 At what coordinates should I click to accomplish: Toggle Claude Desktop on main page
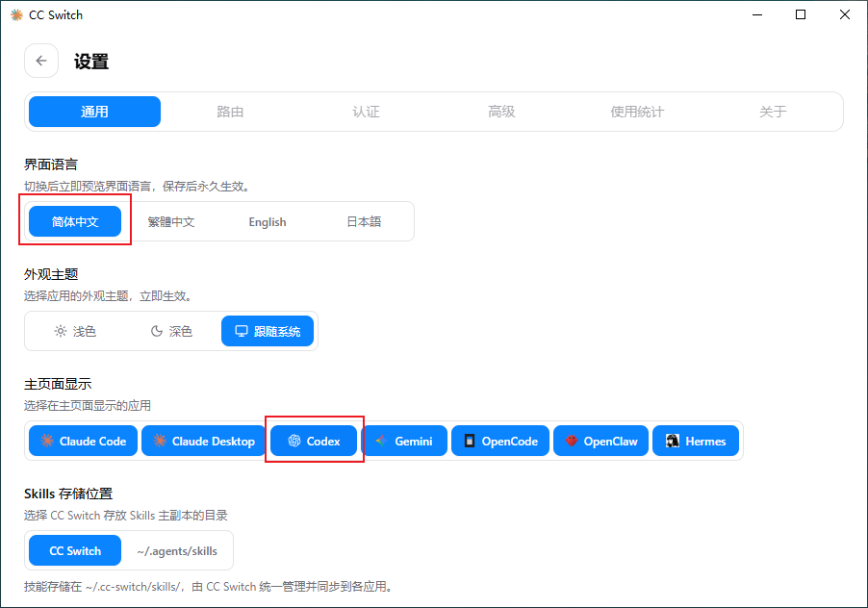point(203,441)
